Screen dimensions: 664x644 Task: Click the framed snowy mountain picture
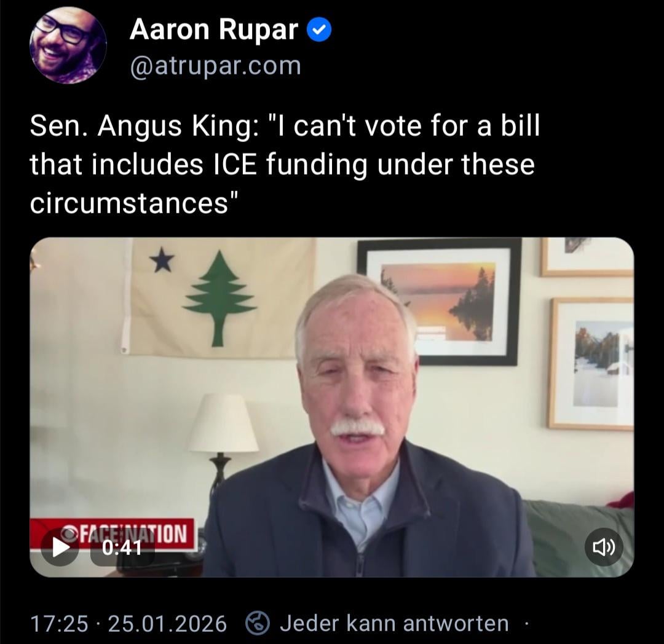pyautogui.click(x=591, y=364)
